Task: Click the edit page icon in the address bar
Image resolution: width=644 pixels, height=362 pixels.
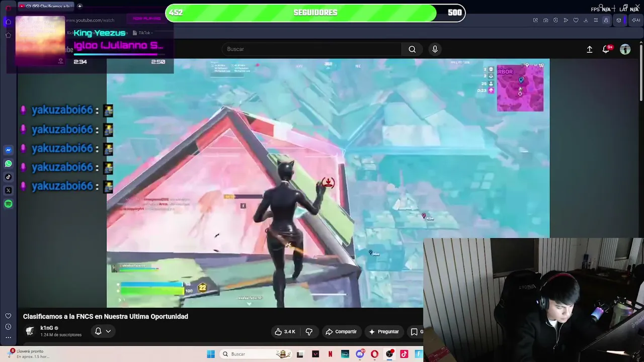Action: (x=535, y=20)
